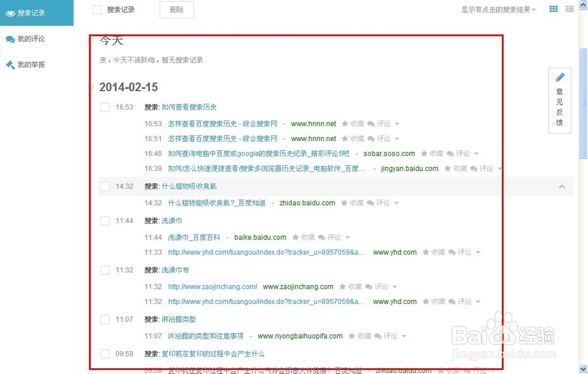This screenshot has height=374, width=588.
Task: Open the 搜索记录 sidebar tab
Action: pyautogui.click(x=36, y=13)
